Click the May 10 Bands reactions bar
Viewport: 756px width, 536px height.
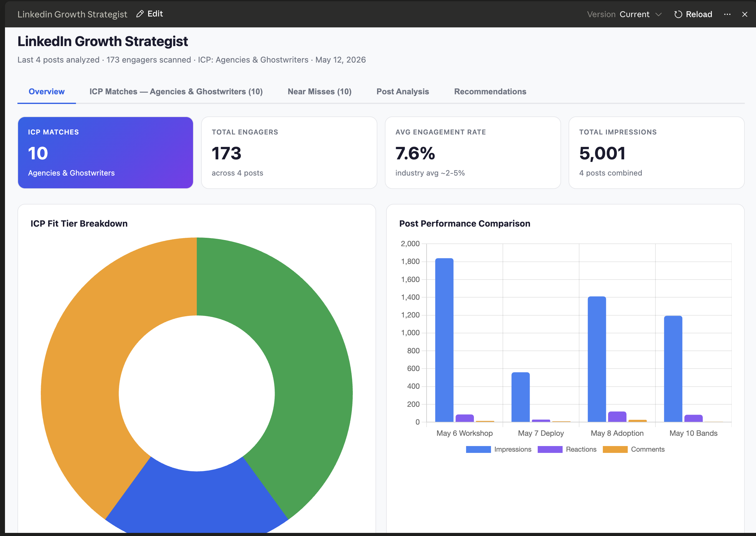694,418
